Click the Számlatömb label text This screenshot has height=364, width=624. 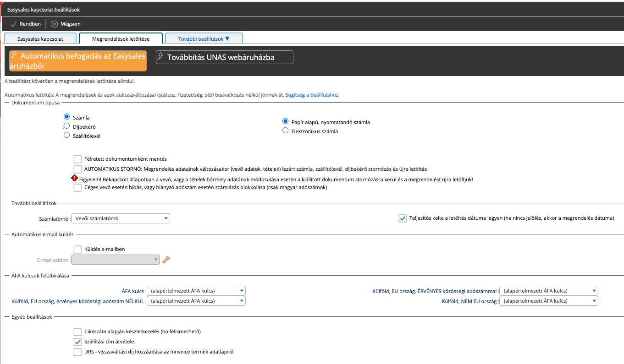(x=54, y=219)
